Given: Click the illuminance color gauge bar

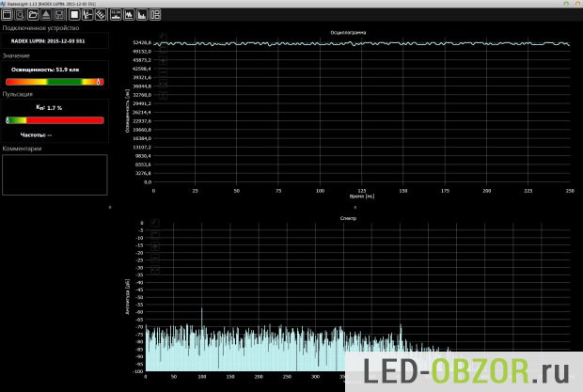Looking at the screenshot, I should [55, 82].
